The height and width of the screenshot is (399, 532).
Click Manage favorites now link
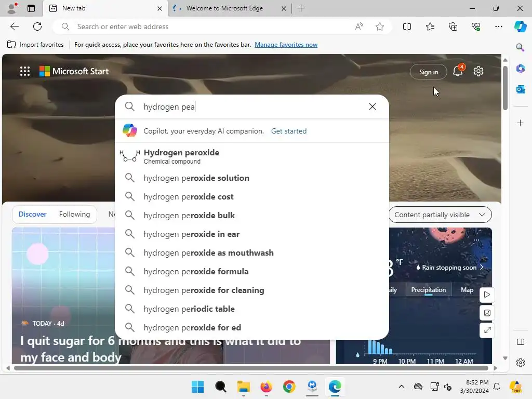point(286,45)
